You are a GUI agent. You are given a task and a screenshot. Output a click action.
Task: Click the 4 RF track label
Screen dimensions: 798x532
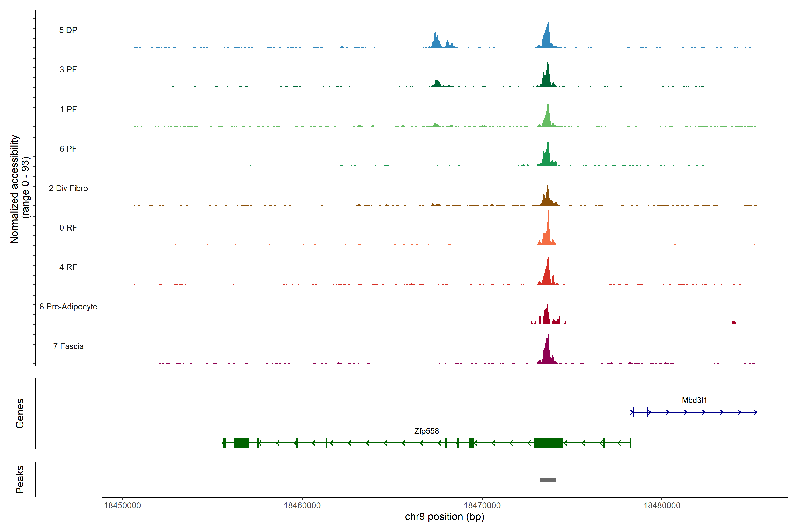68,267
